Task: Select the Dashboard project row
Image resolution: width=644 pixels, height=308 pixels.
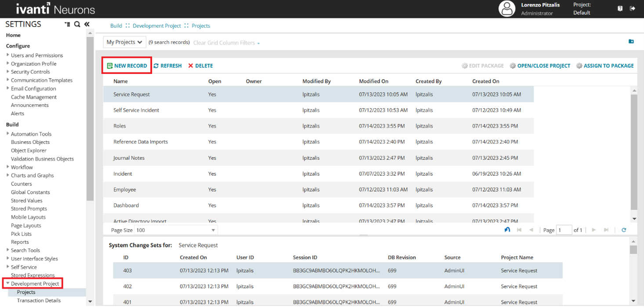Action: (x=318, y=205)
